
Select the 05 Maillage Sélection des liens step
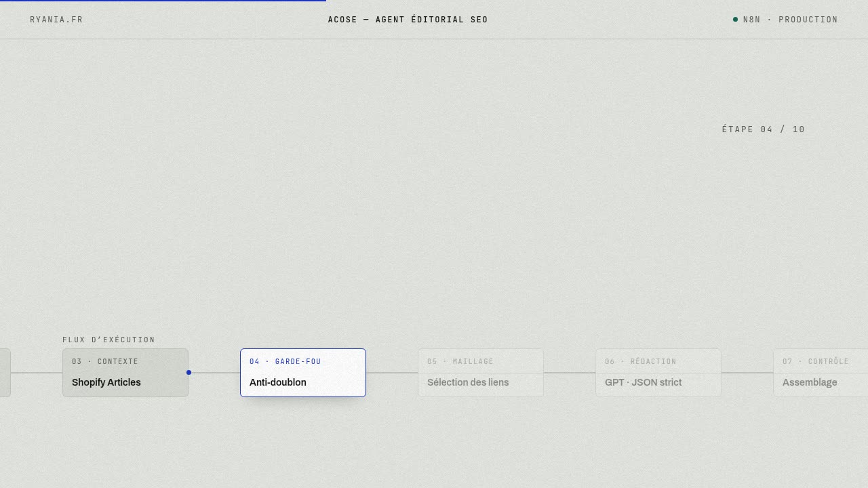[481, 373]
